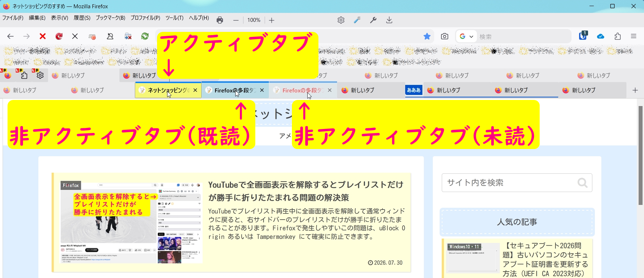This screenshot has height=278, width=644.
Task: Open the 履歴(S) menu
Action: pos(82,18)
